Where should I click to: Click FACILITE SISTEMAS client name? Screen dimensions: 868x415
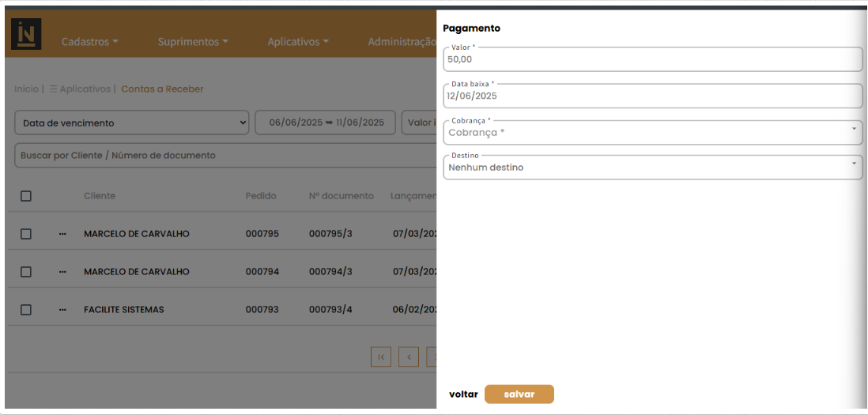click(124, 310)
